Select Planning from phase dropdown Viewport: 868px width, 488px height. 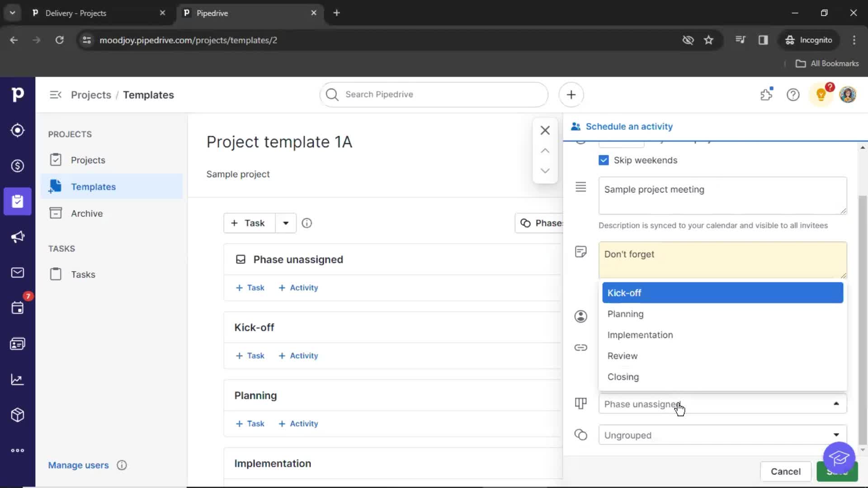(x=625, y=314)
